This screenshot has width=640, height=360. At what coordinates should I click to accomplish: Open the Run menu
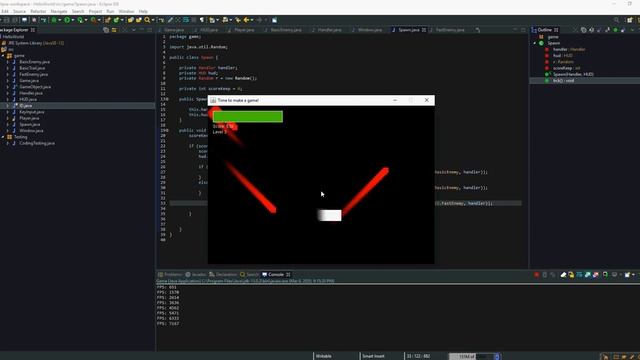click(110, 11)
